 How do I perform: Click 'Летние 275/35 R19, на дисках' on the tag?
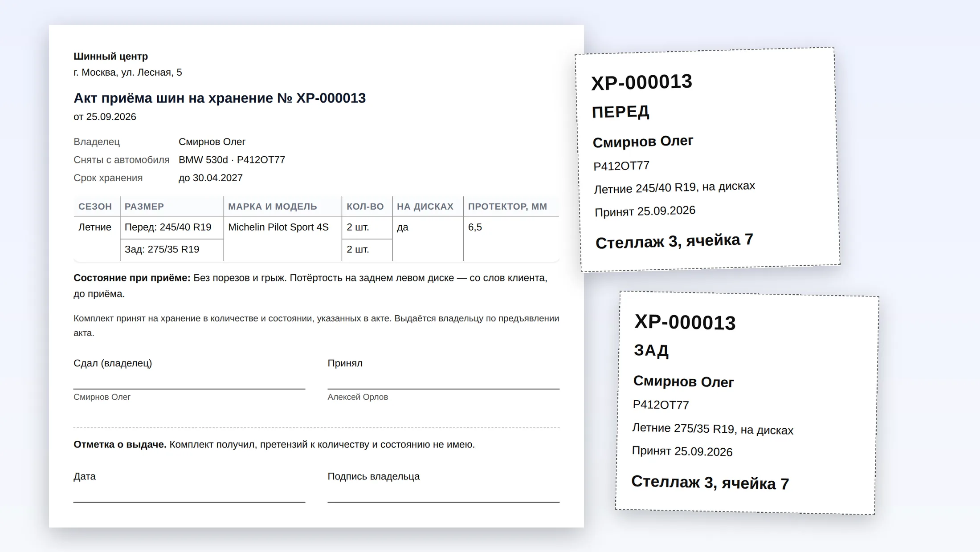(713, 429)
